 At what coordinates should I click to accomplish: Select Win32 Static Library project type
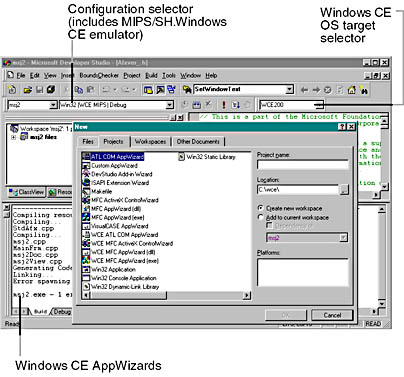pos(207,157)
